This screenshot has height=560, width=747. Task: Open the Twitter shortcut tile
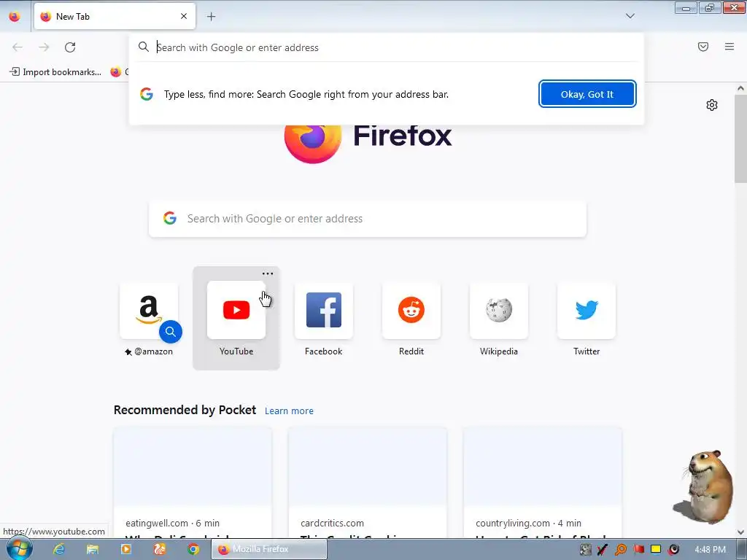[587, 319]
